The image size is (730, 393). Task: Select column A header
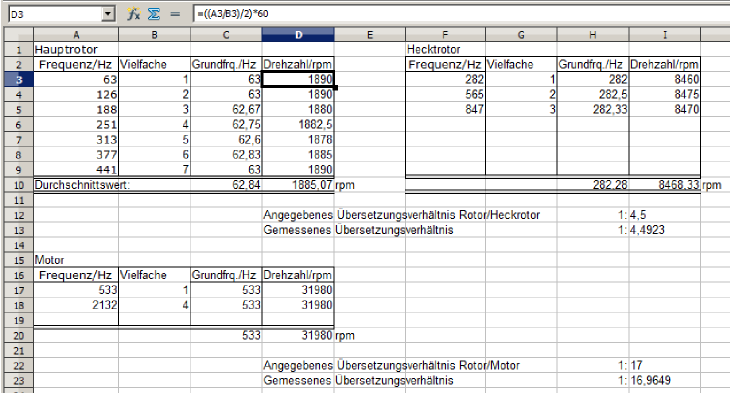(x=76, y=35)
